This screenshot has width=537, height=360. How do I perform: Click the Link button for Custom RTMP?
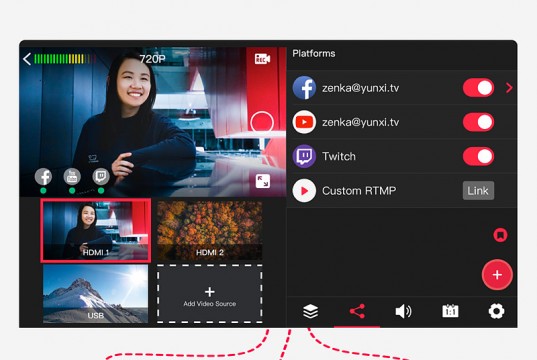click(x=478, y=190)
